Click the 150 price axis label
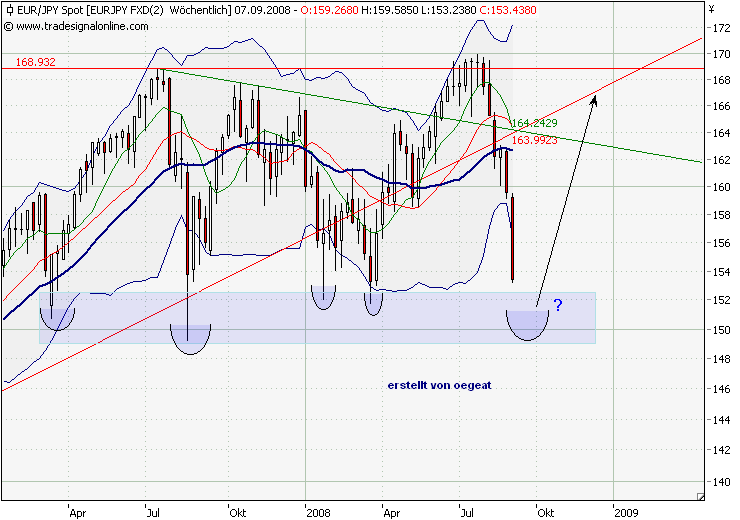The height and width of the screenshot is (520, 740). click(x=721, y=329)
